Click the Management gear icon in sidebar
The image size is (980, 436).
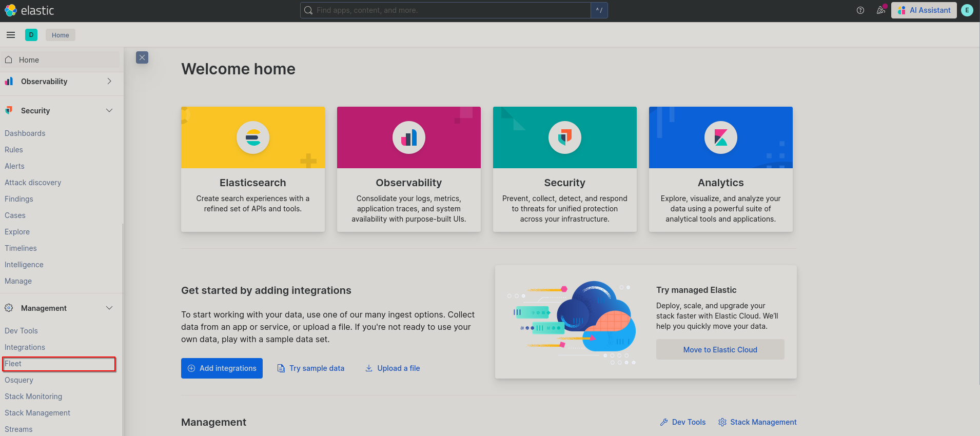[9, 308]
